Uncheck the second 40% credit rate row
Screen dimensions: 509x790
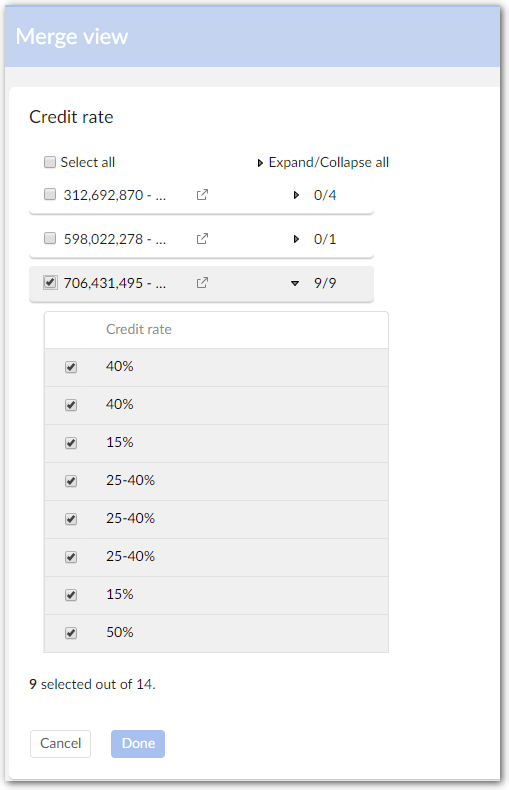[71, 405]
